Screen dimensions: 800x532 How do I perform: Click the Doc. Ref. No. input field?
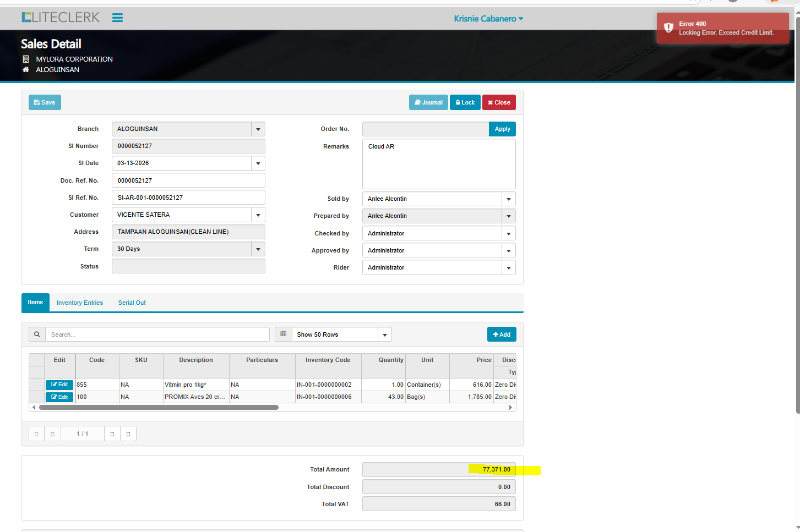pyautogui.click(x=188, y=180)
